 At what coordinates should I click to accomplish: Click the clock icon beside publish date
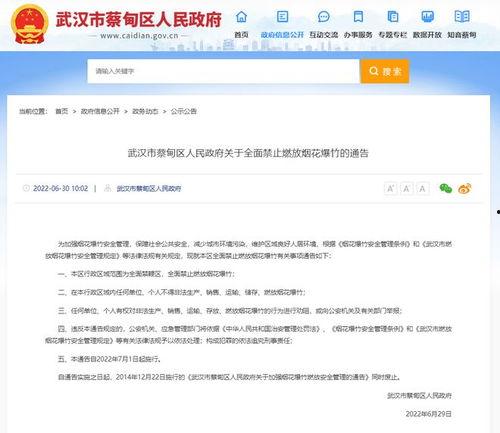26,188
